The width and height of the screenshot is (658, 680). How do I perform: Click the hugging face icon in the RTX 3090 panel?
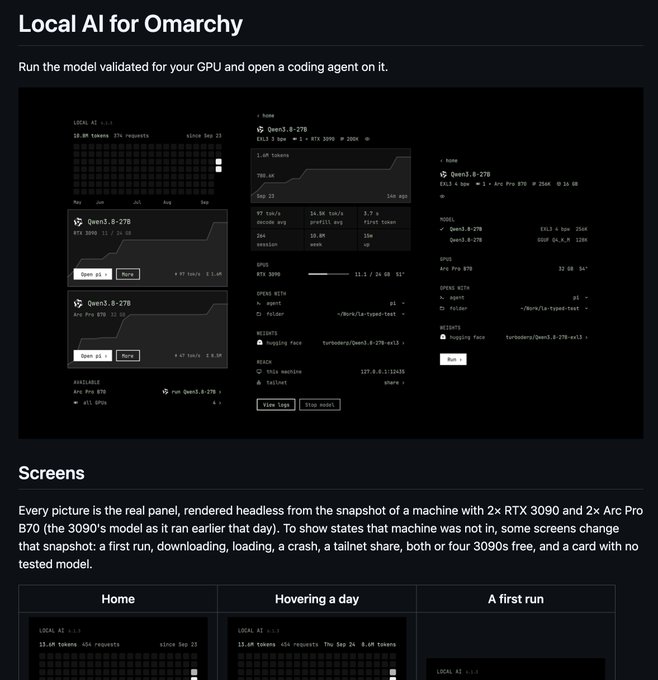(259, 343)
